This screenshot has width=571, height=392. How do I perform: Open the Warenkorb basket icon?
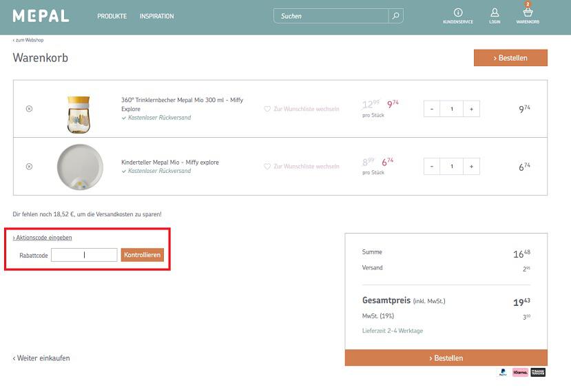click(x=528, y=14)
